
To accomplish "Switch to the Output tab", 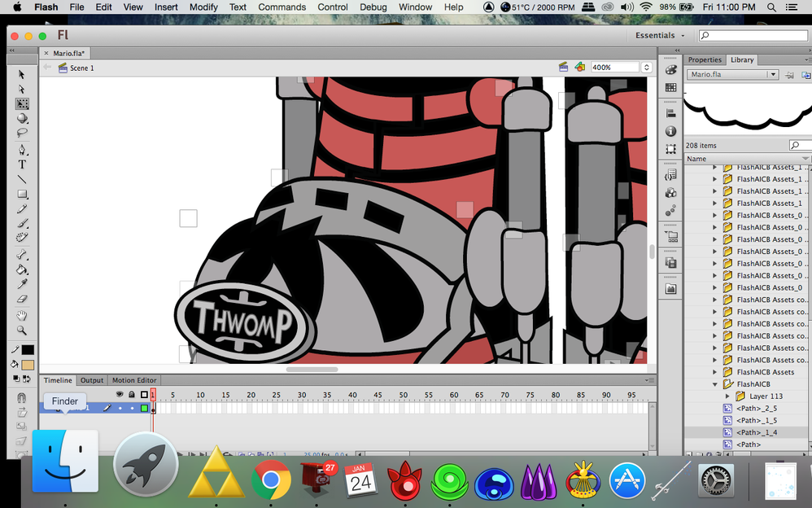I will click(92, 380).
